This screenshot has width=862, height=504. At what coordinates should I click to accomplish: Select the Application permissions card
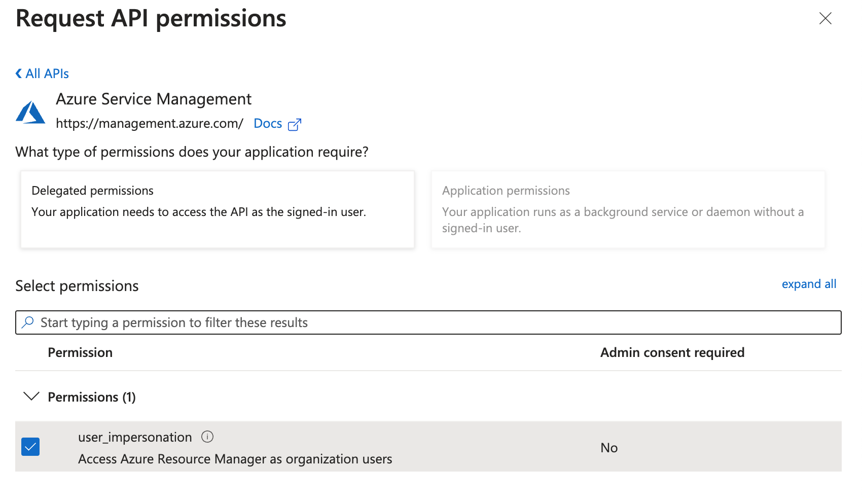pyautogui.click(x=628, y=209)
